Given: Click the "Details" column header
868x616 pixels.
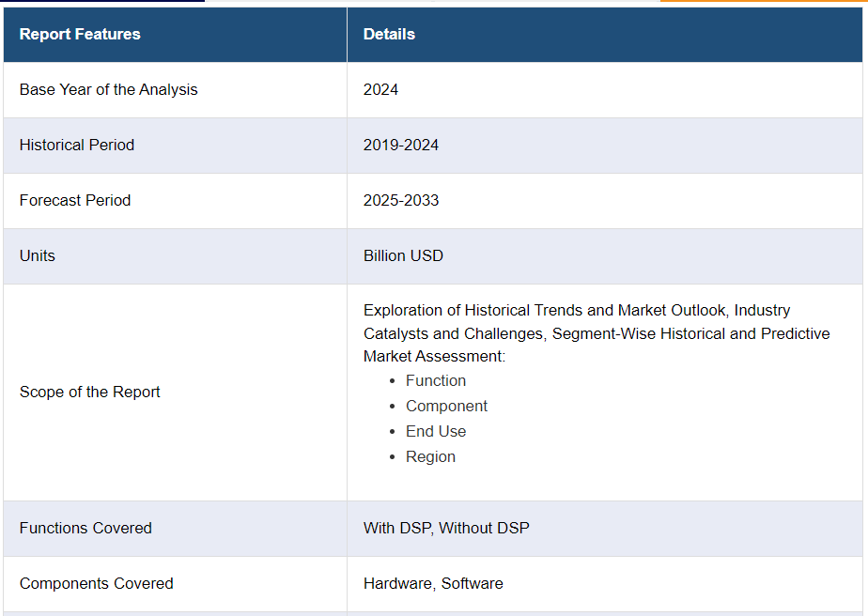Looking at the screenshot, I should click(389, 34).
